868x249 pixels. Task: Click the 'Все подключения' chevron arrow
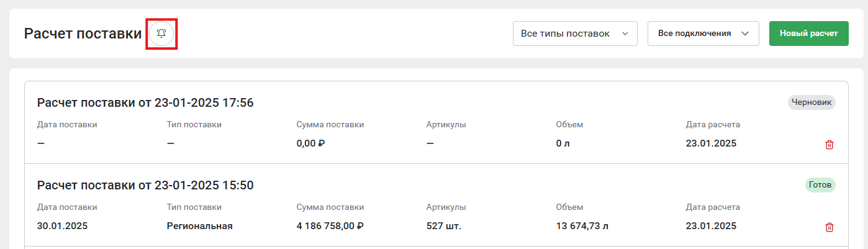click(x=746, y=34)
